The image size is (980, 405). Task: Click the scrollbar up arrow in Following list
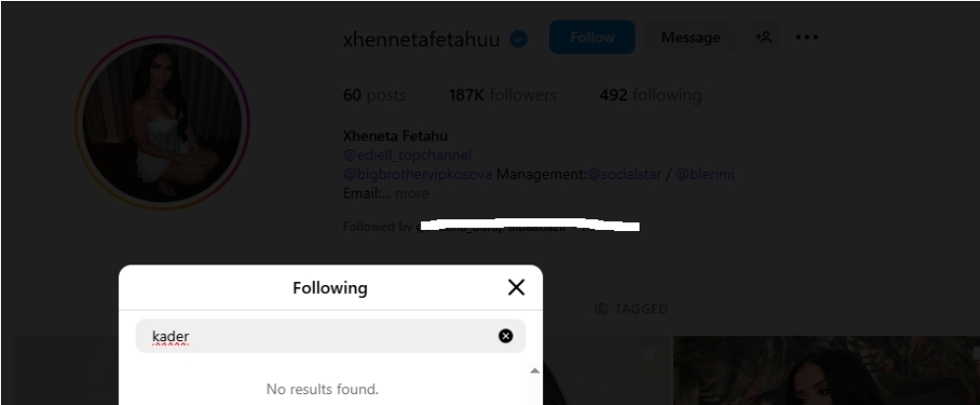(535, 371)
